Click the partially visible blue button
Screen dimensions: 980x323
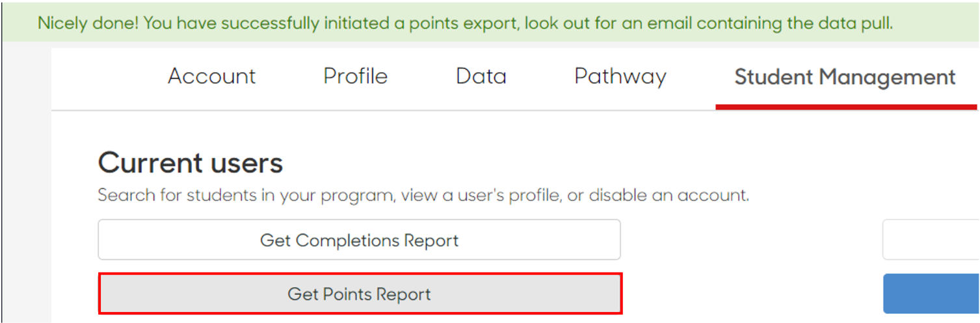[x=931, y=294]
